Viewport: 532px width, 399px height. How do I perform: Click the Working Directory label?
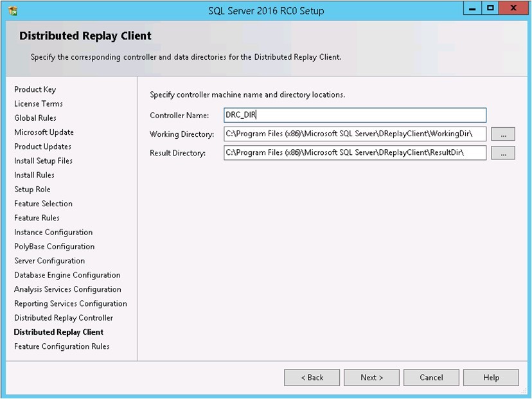(x=182, y=134)
